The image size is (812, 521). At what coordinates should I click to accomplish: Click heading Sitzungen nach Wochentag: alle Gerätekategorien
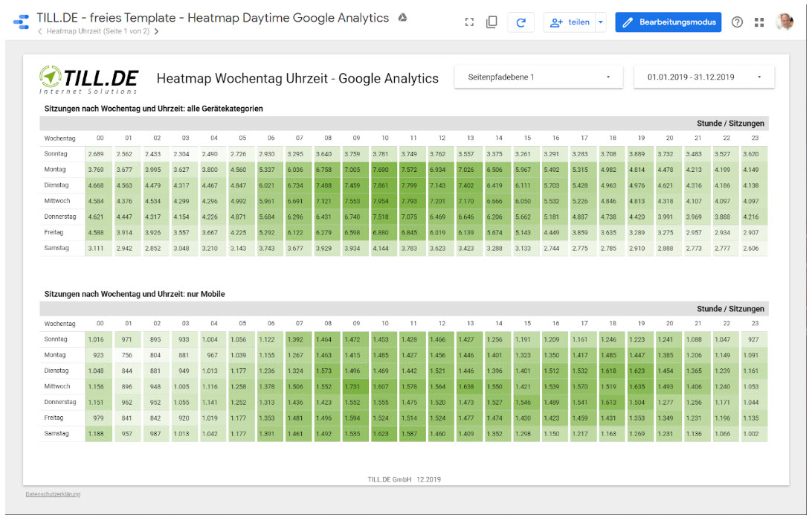pyautogui.click(x=154, y=109)
